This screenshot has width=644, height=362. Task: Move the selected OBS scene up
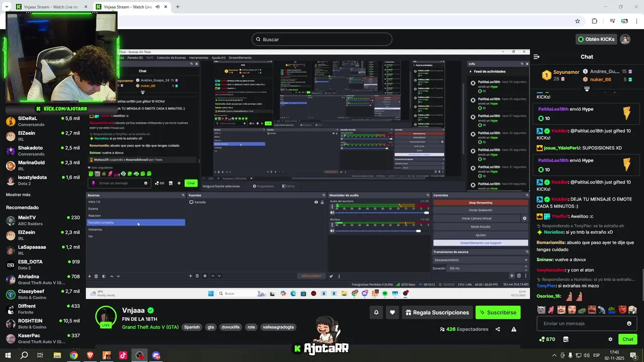click(x=111, y=276)
